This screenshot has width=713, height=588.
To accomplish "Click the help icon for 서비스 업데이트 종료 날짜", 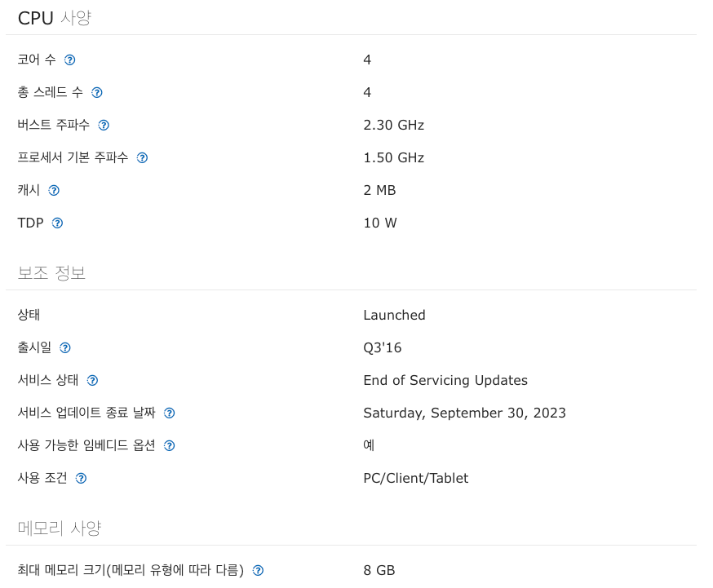I will click(x=170, y=413).
